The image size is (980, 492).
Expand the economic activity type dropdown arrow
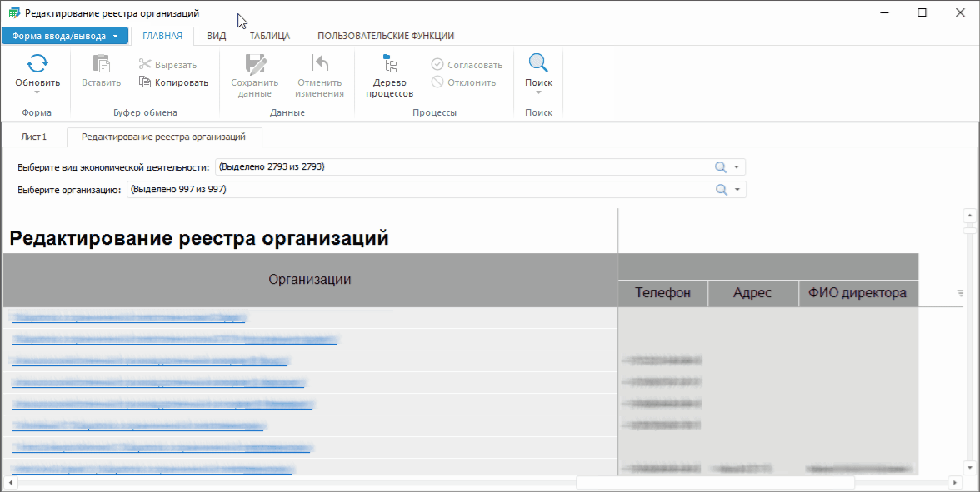click(737, 167)
